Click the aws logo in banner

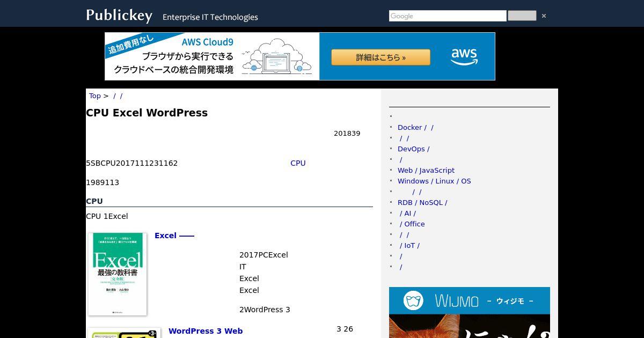coord(464,56)
